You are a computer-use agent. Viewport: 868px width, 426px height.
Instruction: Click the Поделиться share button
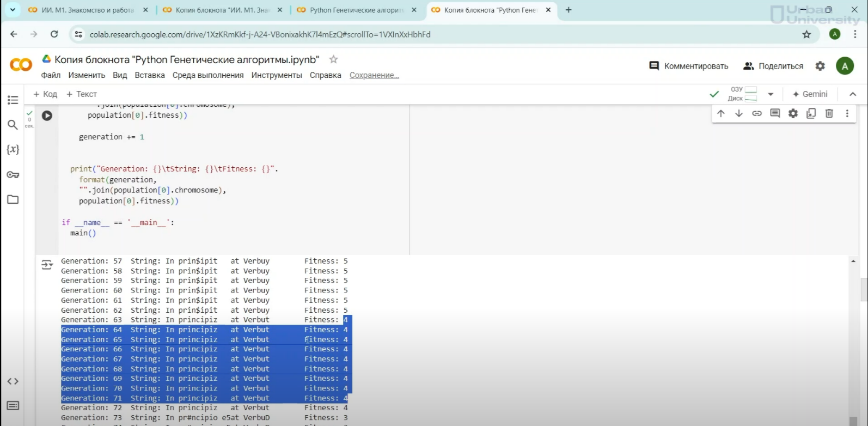[773, 66]
